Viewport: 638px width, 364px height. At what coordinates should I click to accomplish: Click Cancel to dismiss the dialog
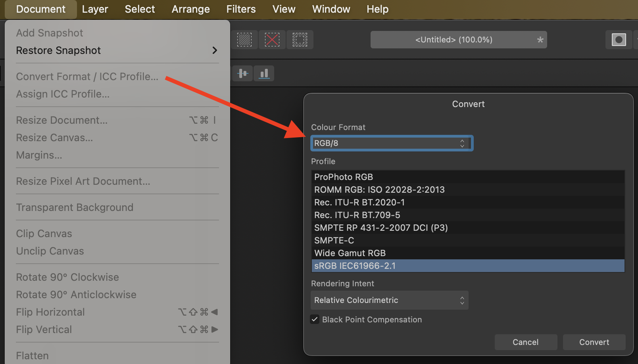coord(526,342)
